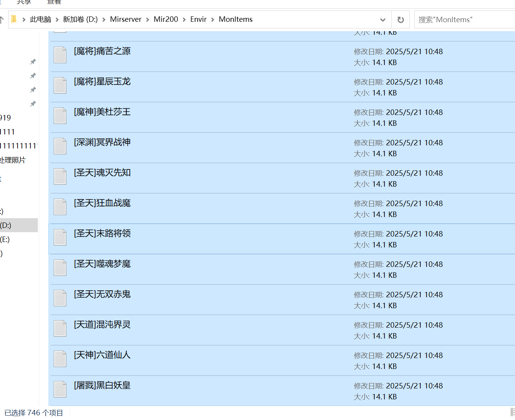Select the file icon next to [深渊]冥界战神
515x420 pixels.
point(60,146)
